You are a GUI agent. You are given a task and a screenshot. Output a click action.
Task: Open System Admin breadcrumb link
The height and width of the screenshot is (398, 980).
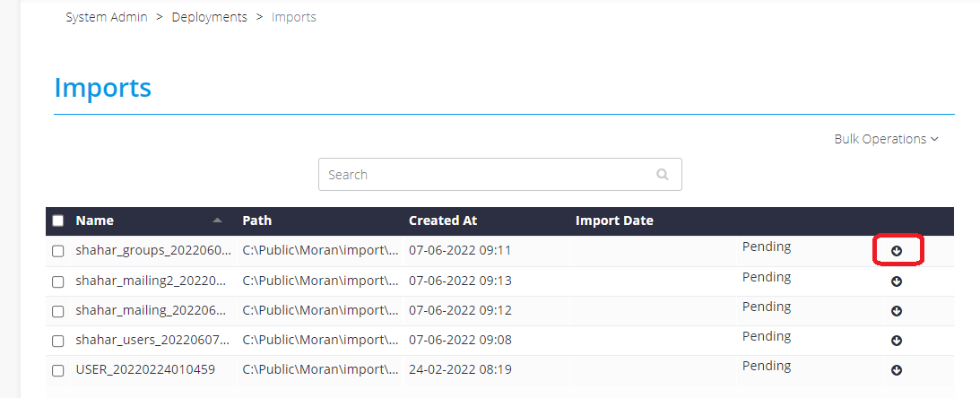[107, 17]
